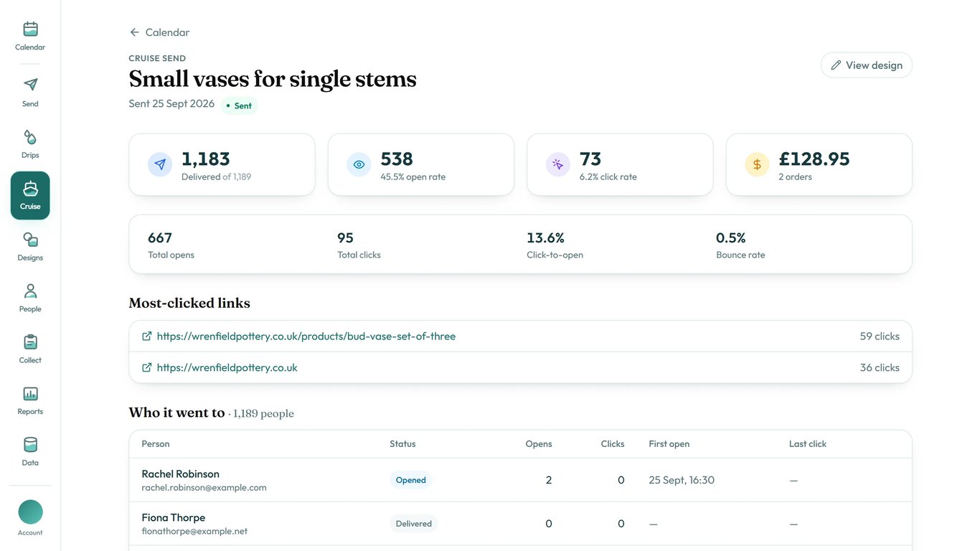Click the dollar icon on the orders card
Image resolution: width=980 pixels, height=551 pixels.
tap(757, 164)
